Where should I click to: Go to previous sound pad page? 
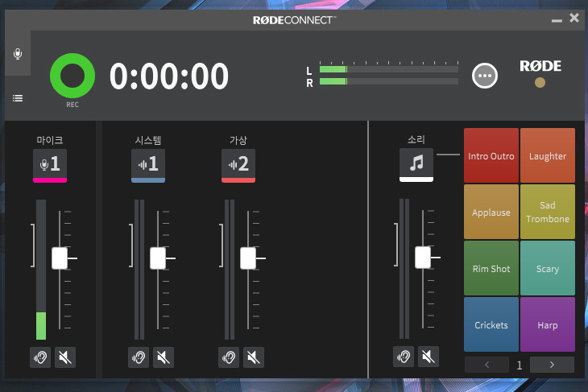487,365
